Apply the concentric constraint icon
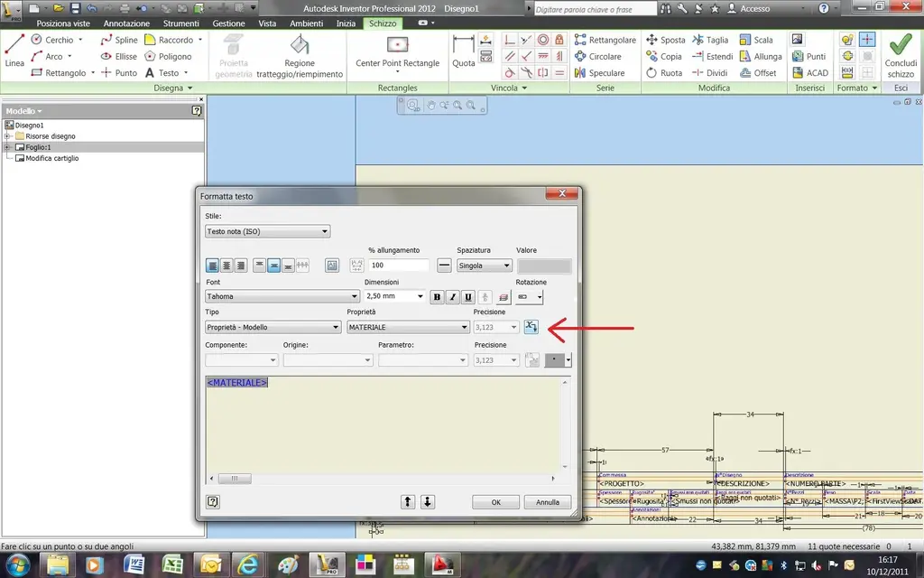The image size is (924, 578). point(542,40)
